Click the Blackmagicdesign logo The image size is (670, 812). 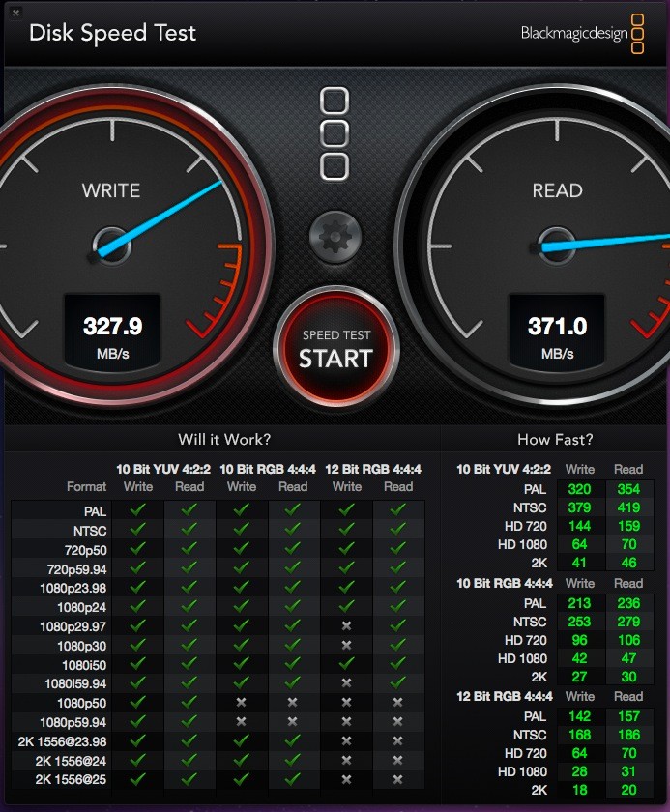point(582,34)
